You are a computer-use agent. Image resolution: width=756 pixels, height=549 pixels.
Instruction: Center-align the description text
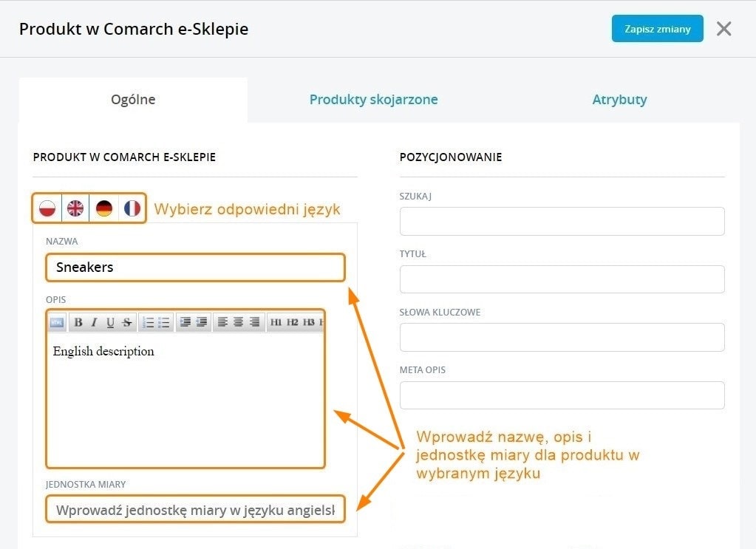pos(238,322)
